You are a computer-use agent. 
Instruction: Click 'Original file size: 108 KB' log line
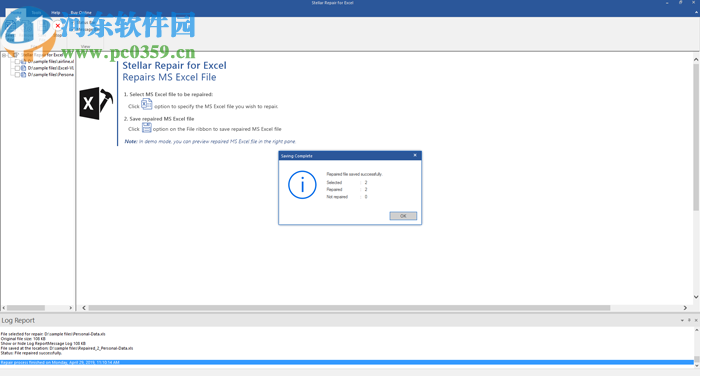(x=23, y=338)
